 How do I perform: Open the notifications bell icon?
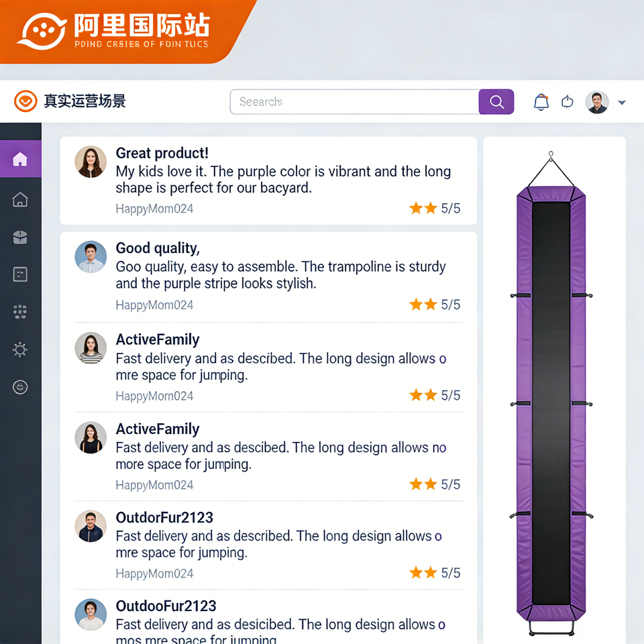(x=541, y=102)
